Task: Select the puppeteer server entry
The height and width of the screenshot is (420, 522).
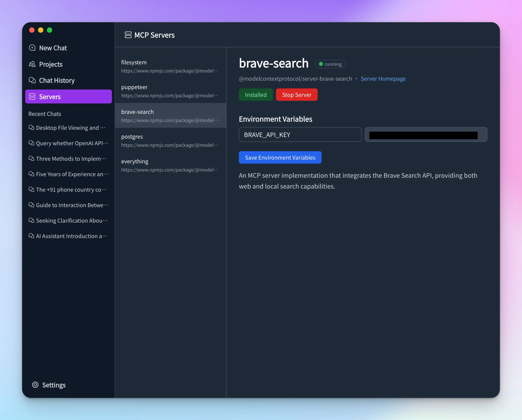Action: 169,91
